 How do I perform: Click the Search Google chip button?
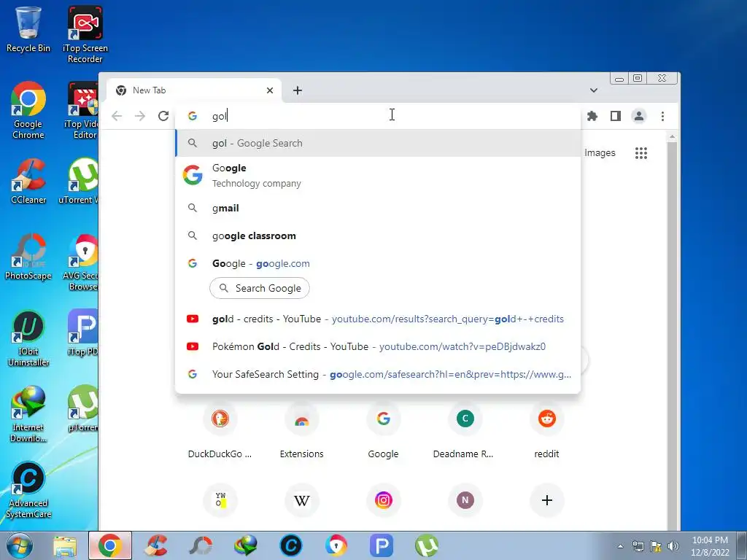click(260, 288)
